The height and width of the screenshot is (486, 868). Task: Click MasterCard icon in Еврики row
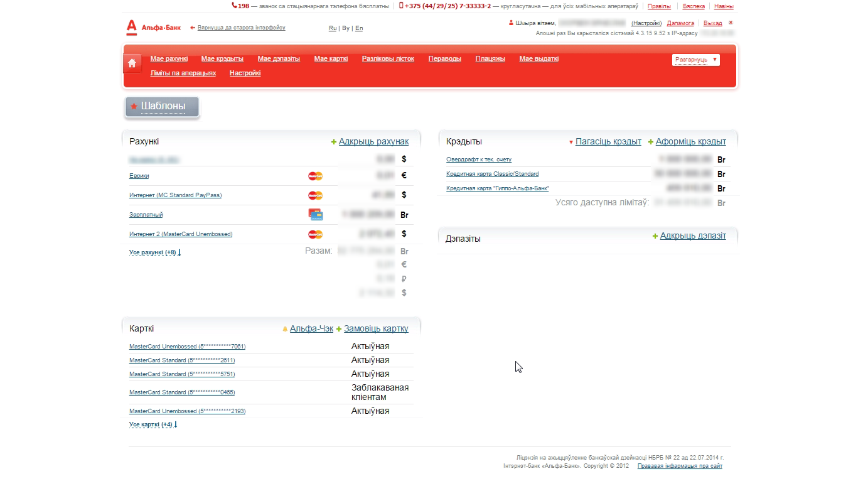tap(315, 176)
